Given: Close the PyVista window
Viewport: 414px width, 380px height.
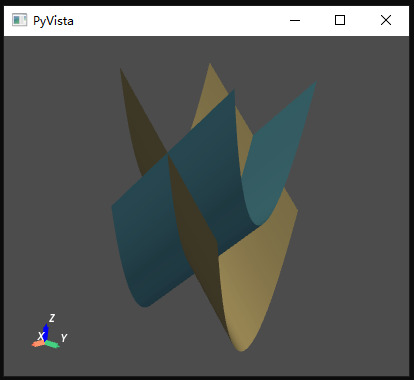Looking at the screenshot, I should point(386,20).
